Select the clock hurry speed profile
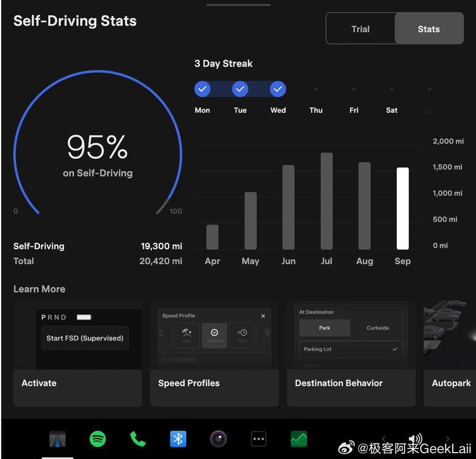Image resolution: width=476 pixels, height=459 pixels. [242, 335]
